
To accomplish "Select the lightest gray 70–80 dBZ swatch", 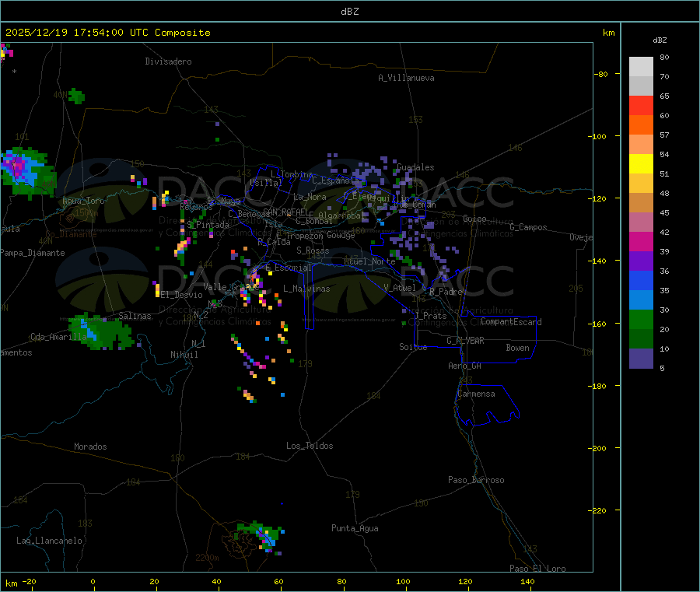I will (641, 67).
